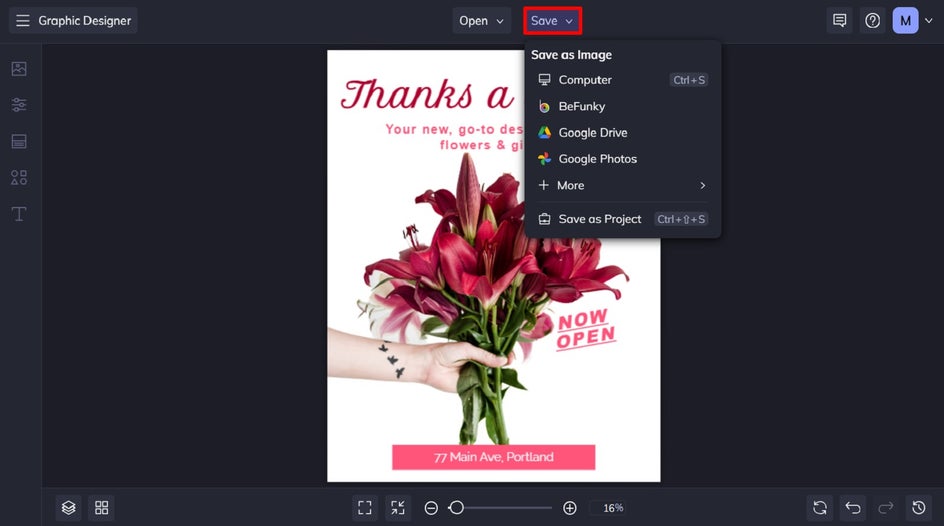The image size is (944, 526).
Task: Click the grid view icon in bottom bar
Action: coord(102,508)
